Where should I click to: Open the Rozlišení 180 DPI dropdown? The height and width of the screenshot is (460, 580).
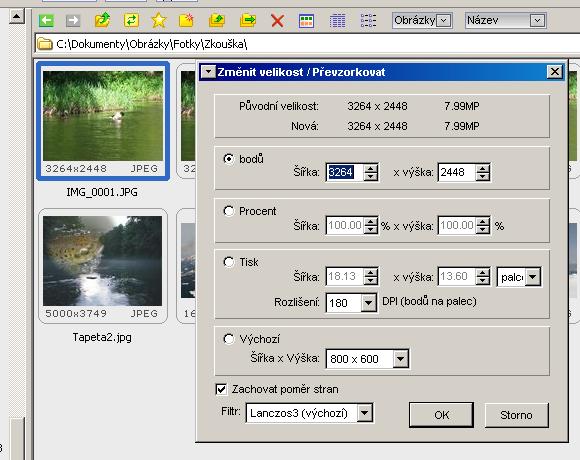368,303
